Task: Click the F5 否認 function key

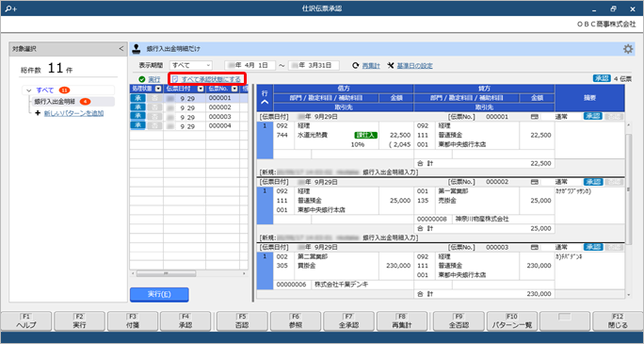Action: tap(242, 321)
